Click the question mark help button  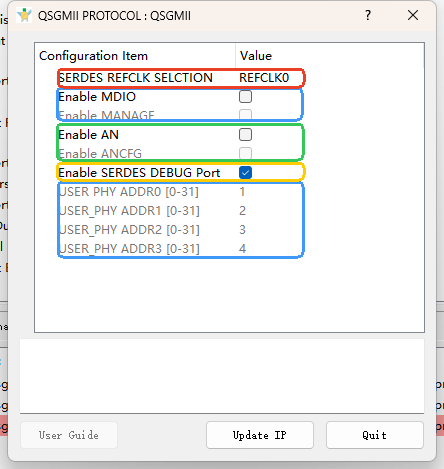click(368, 15)
